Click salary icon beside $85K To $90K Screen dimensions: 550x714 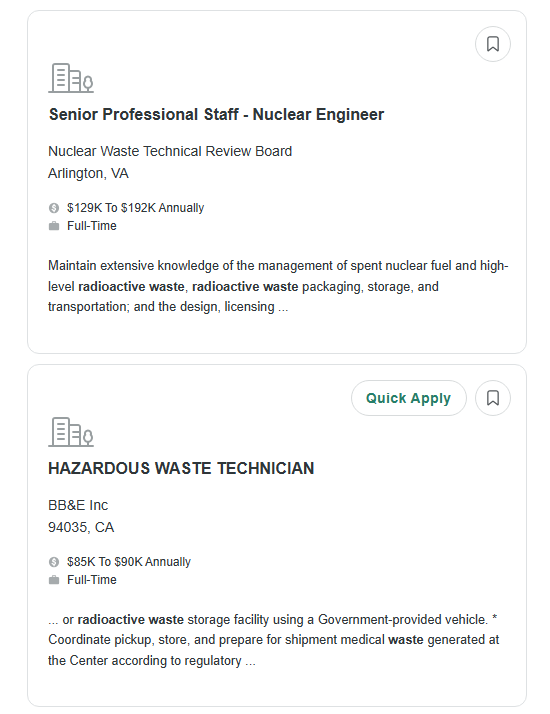[x=54, y=562]
